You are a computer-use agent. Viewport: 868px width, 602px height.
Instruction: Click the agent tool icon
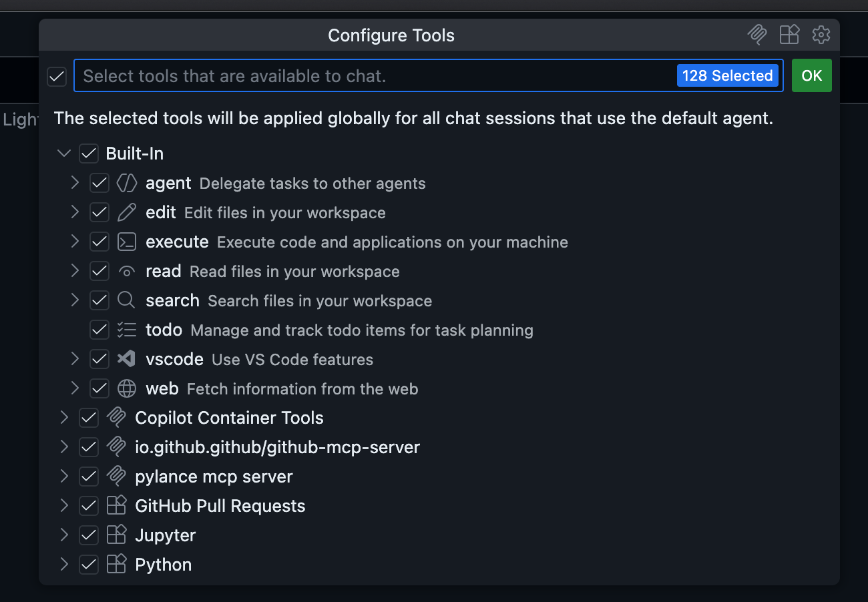(x=126, y=183)
